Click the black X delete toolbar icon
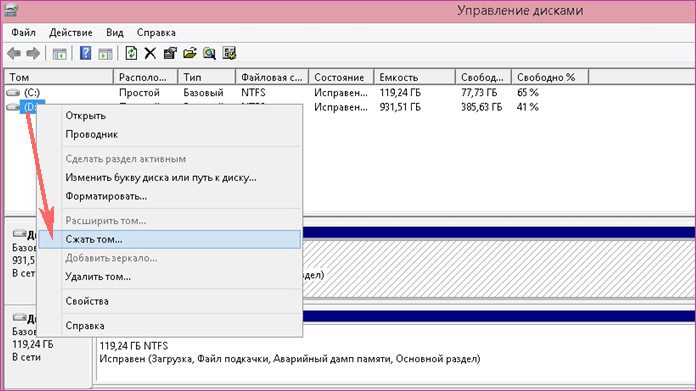This screenshot has width=696, height=391. click(150, 54)
